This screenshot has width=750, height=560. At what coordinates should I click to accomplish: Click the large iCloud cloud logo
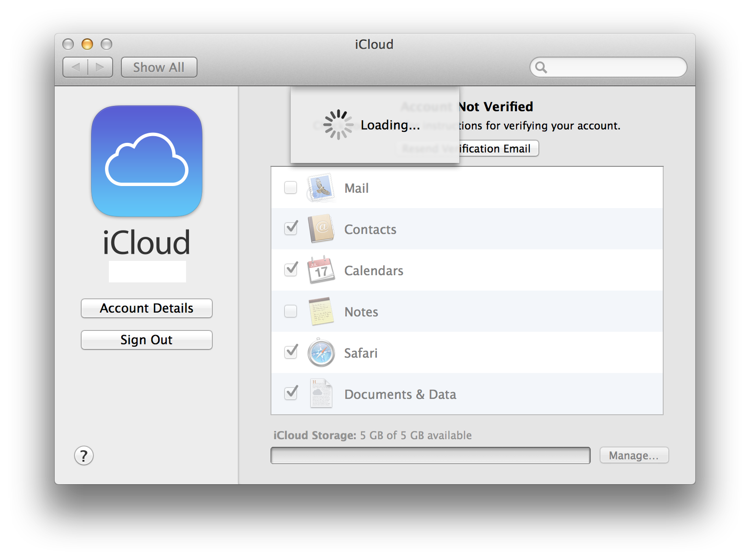tap(147, 161)
